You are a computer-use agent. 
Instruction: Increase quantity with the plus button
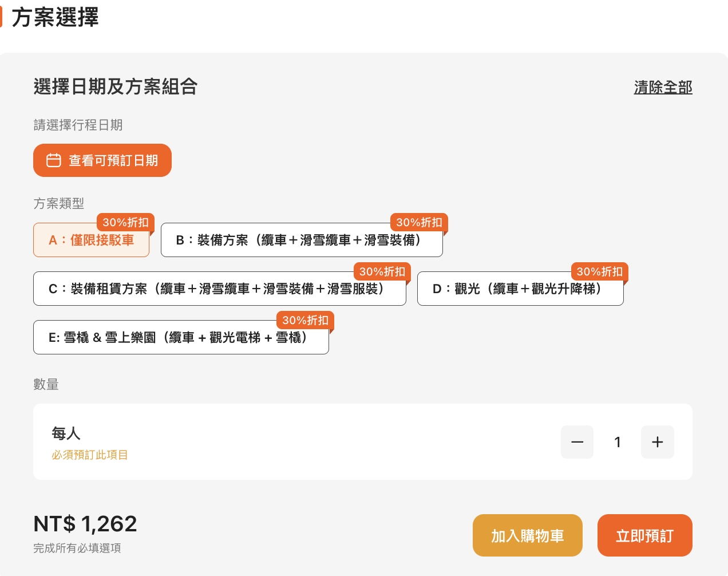coord(658,442)
